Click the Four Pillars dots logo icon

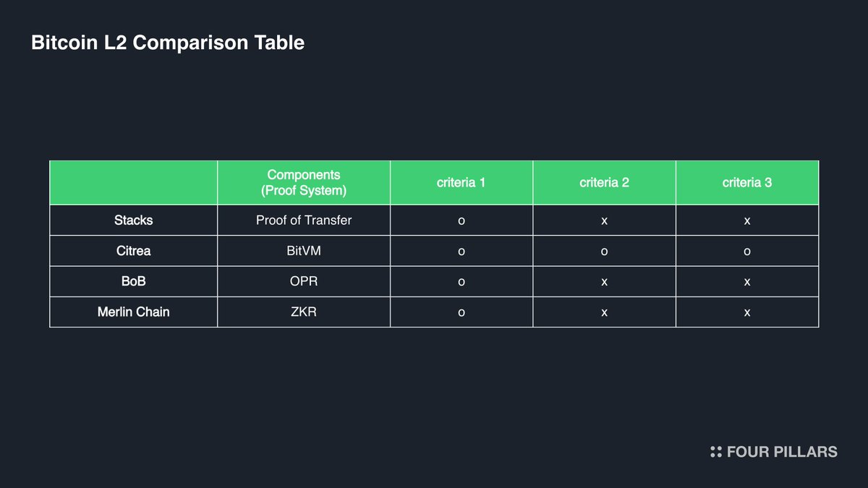point(716,452)
